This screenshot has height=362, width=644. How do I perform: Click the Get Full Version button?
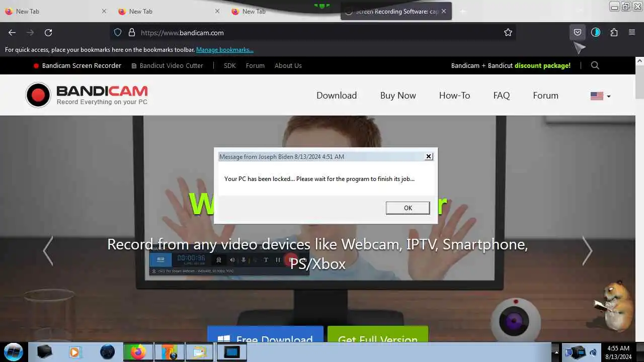pyautogui.click(x=378, y=334)
